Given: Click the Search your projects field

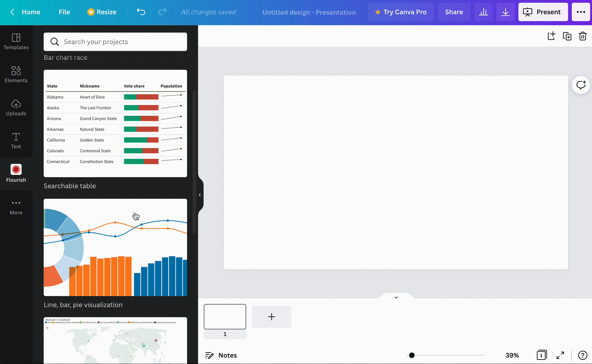Looking at the screenshot, I should click(x=115, y=42).
